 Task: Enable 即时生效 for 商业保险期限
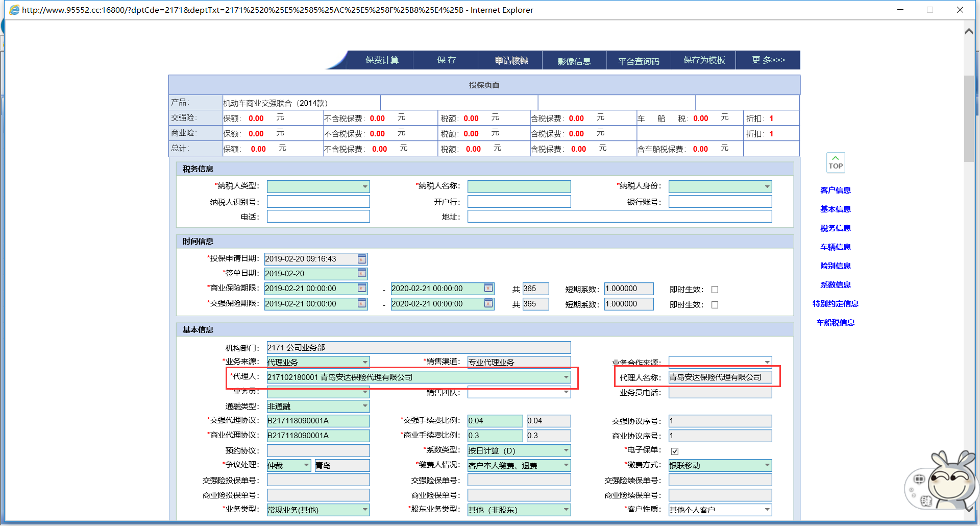(715, 290)
